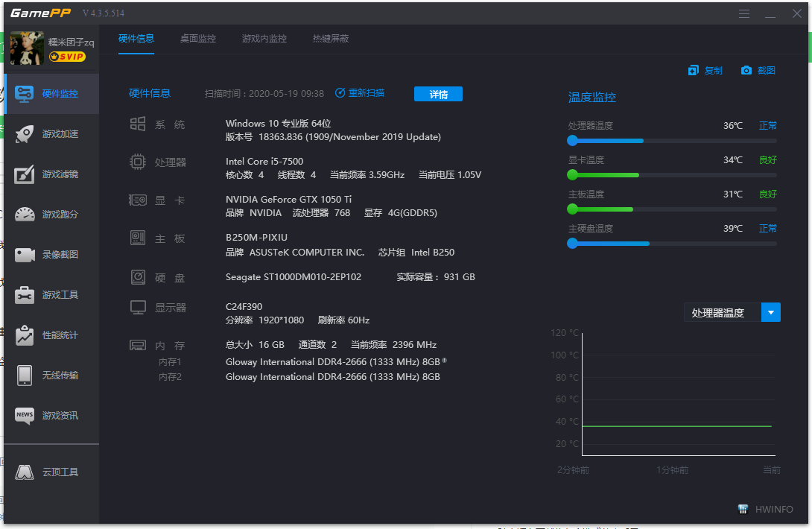Click the 详情 details button
This screenshot has height=529, width=812.
click(x=438, y=94)
